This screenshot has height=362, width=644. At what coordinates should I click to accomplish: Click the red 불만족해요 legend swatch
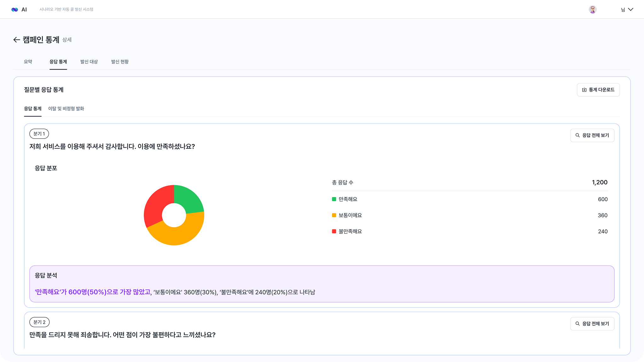334,231
